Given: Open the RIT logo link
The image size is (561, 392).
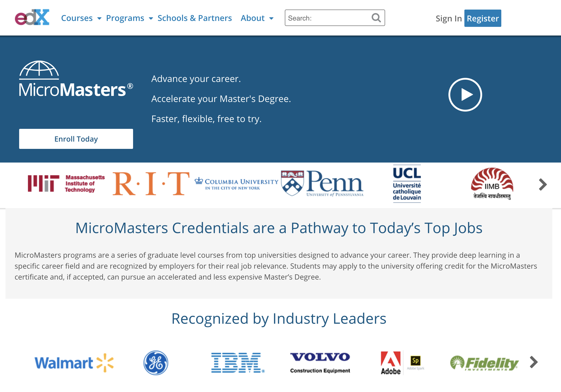Looking at the screenshot, I should click(151, 183).
